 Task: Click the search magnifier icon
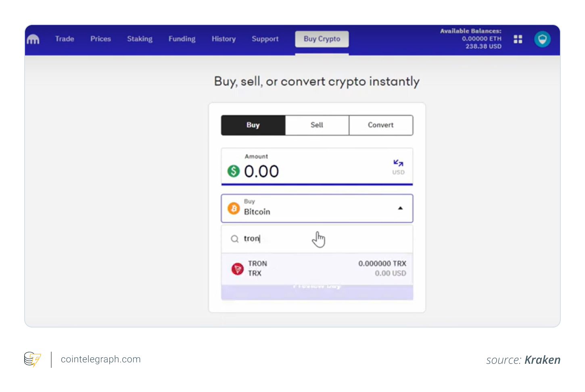pyautogui.click(x=234, y=239)
